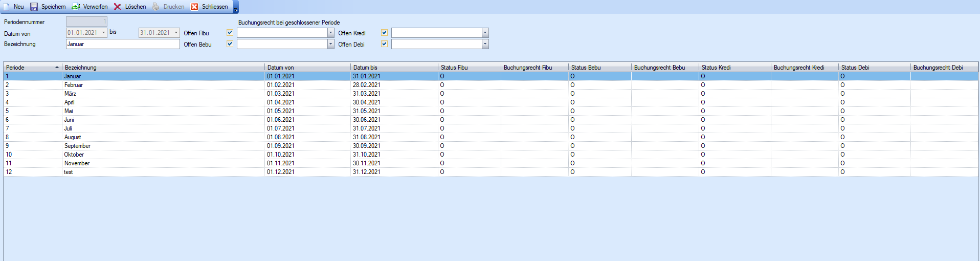The image size is (980, 261).
Task: Click the sort arrow in Periode column header
Action: 57,68
